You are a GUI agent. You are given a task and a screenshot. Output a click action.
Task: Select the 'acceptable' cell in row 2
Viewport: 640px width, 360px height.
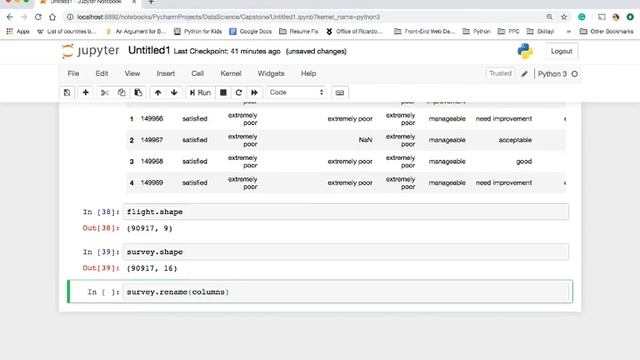point(515,140)
